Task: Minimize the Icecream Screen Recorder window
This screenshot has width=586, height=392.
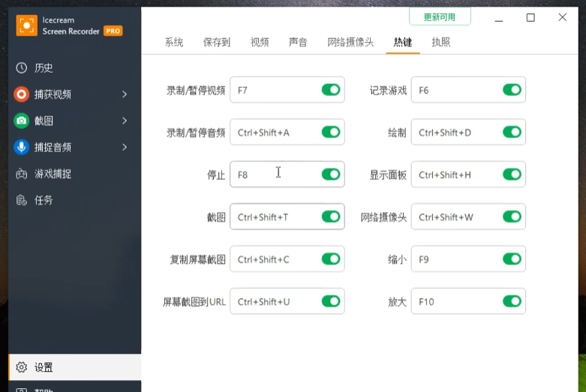Action: pyautogui.click(x=499, y=17)
